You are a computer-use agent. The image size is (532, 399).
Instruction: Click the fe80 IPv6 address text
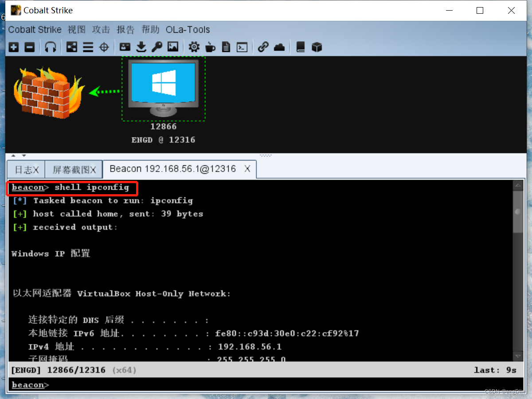[287, 333]
